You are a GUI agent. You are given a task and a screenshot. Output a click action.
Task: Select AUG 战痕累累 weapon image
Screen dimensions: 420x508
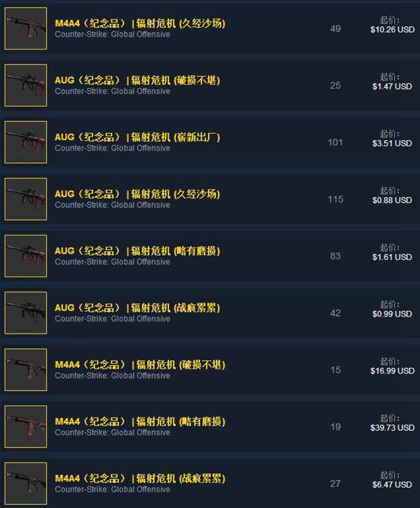point(26,313)
